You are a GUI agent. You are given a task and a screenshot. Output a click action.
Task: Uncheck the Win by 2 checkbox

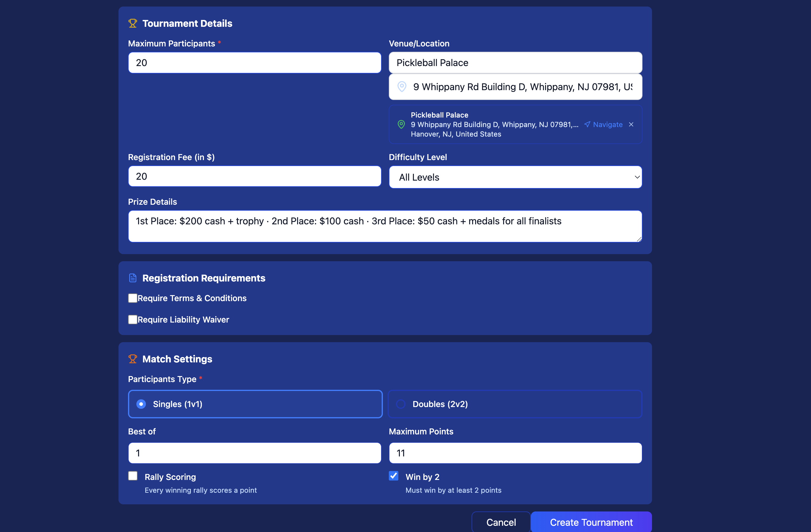[x=394, y=475]
